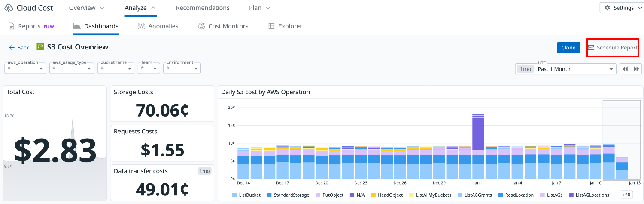Open the Anomalies tab
This screenshot has width=644, height=204.
[158, 26]
